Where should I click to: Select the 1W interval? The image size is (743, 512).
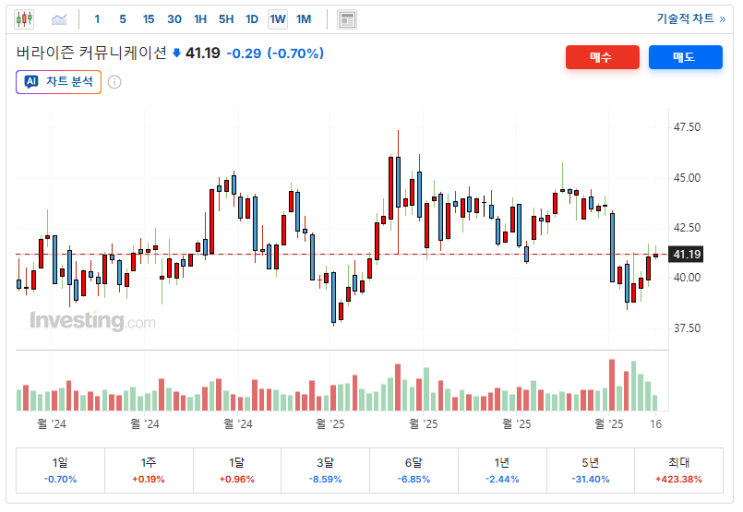[x=278, y=19]
